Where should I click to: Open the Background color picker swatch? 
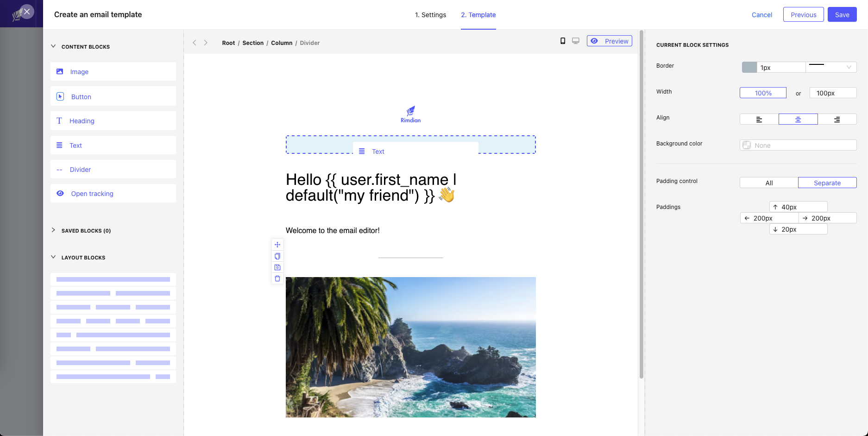[x=747, y=145]
